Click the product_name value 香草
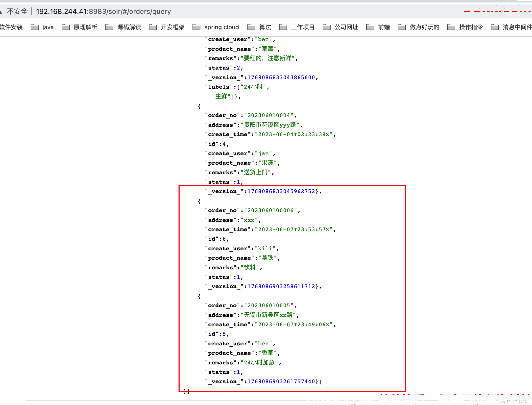Viewport: 532px width, 405px height. coord(267,353)
